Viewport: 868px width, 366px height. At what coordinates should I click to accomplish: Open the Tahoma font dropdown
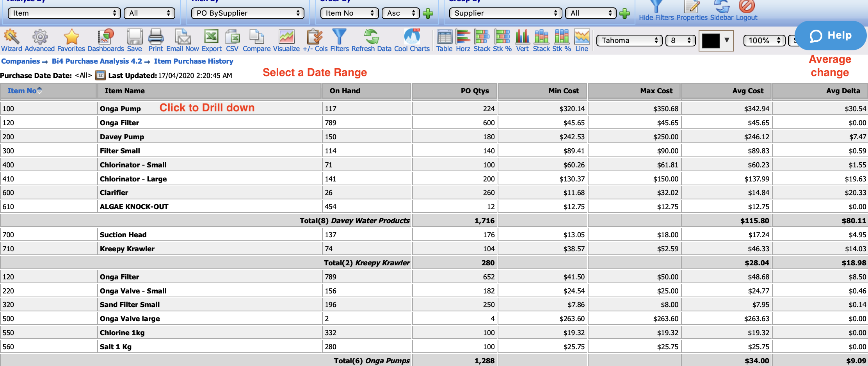[x=630, y=40]
